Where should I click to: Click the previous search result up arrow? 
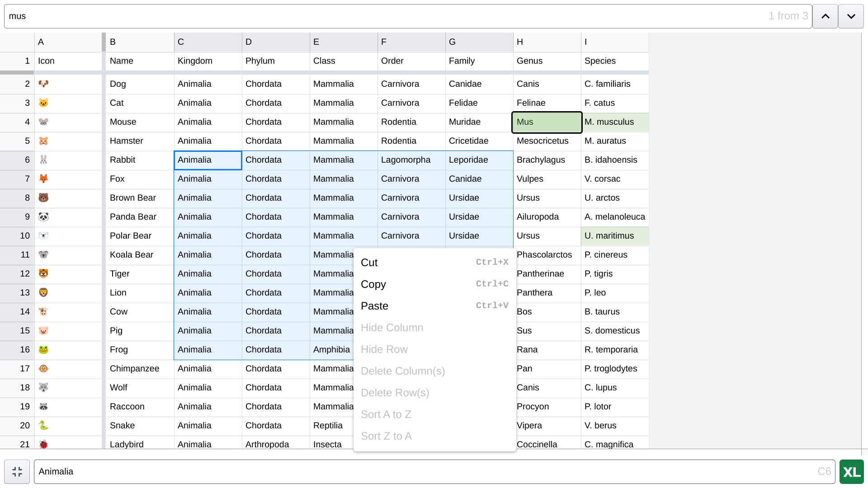click(x=825, y=16)
